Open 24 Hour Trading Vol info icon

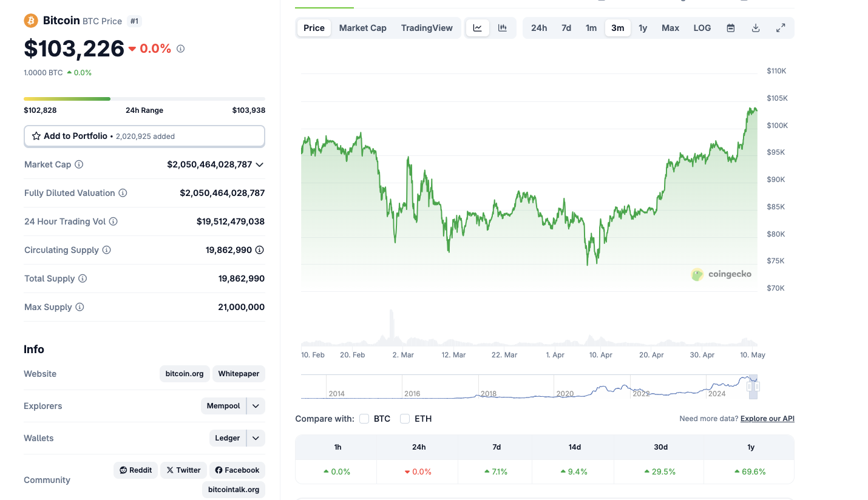113,221
